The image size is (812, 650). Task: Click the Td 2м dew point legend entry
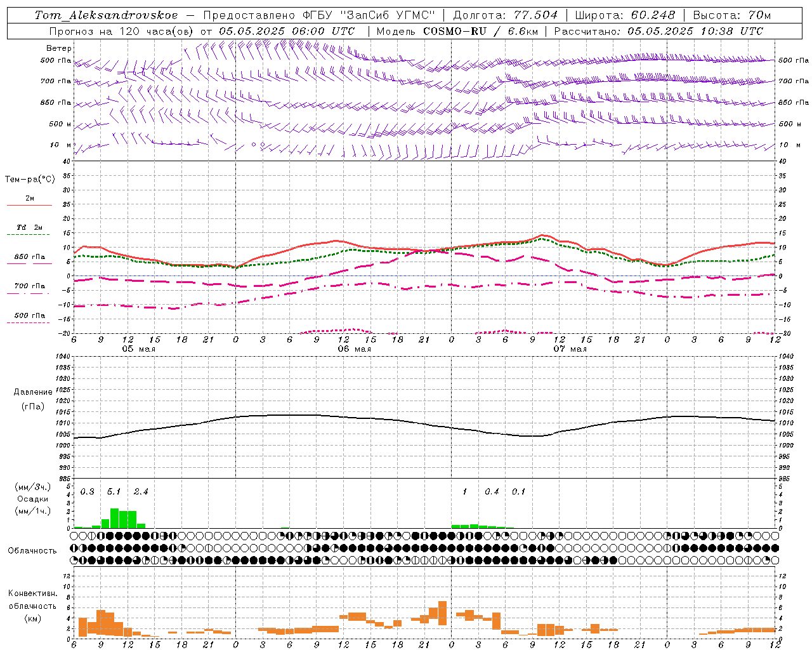[30, 227]
